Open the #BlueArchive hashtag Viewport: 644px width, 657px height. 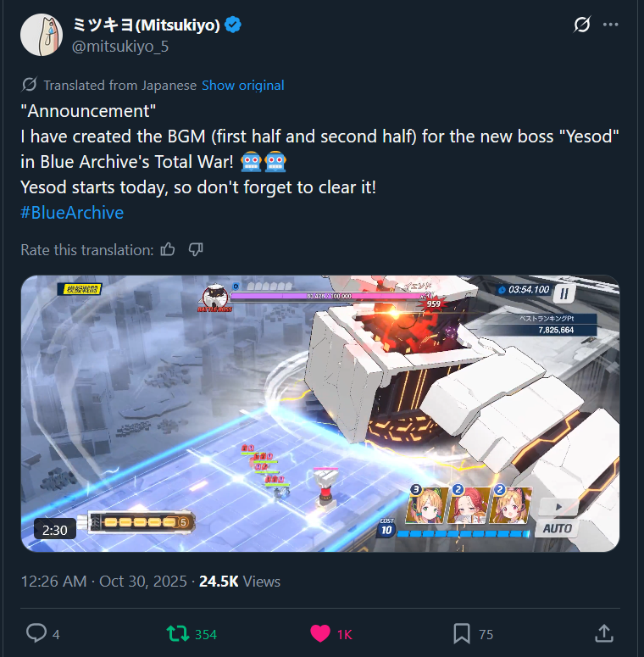(x=72, y=213)
